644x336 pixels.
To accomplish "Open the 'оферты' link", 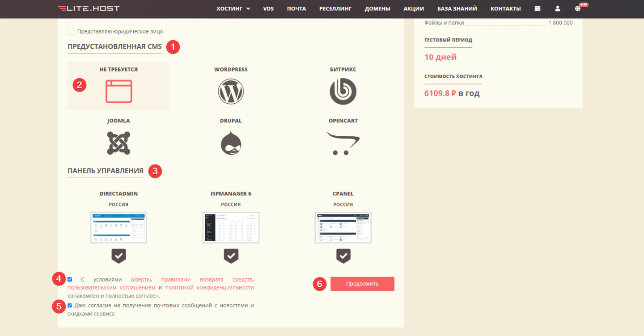I will [141, 279].
